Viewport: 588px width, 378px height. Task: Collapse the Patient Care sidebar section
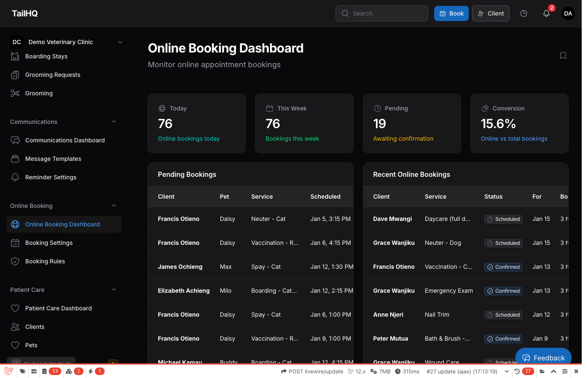(x=114, y=290)
